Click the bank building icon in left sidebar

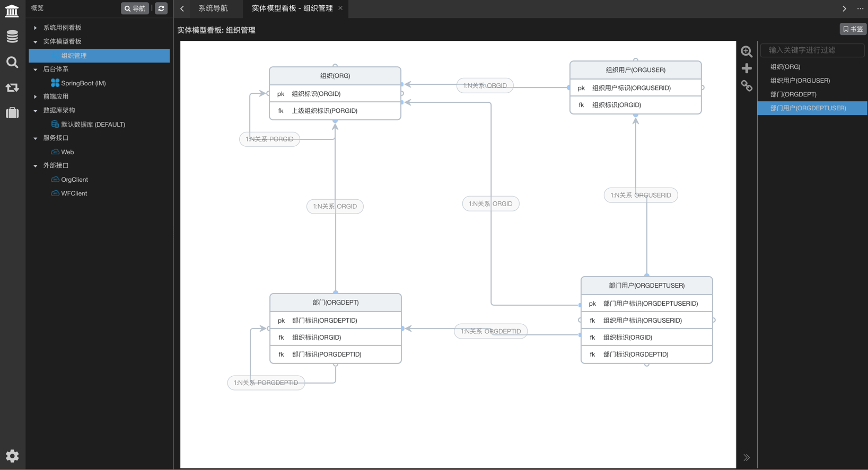click(12, 11)
